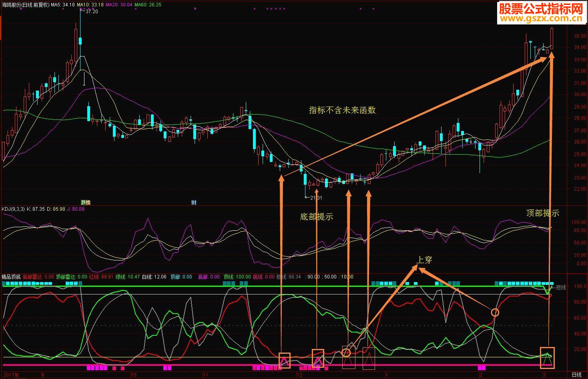Click the month 3 time axis marker
Image resolution: width=588 pixels, height=379 pixels.
point(544,375)
